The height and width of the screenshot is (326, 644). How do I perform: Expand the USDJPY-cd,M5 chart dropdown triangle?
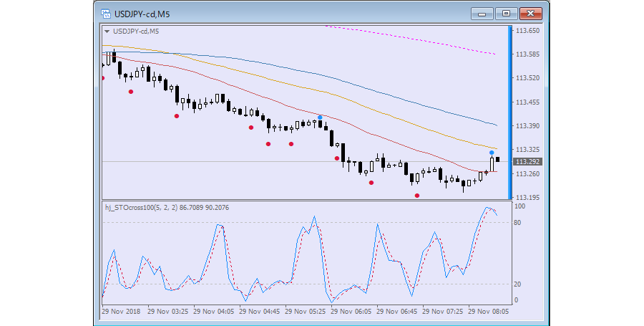click(x=107, y=32)
